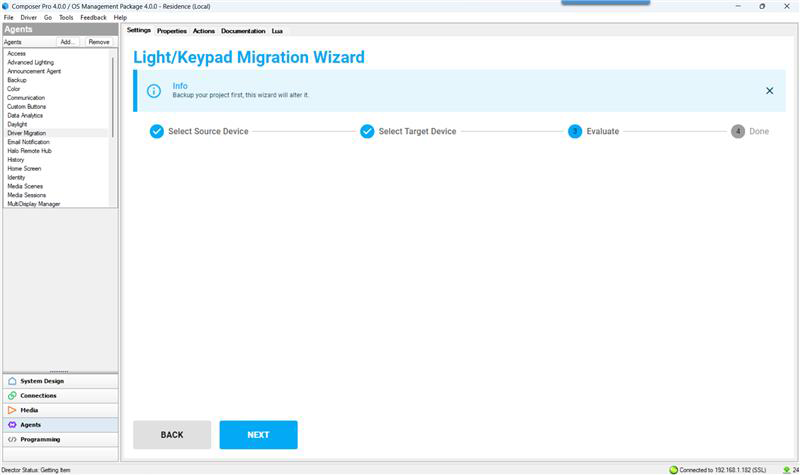Open the Agents view
Image resolution: width=800 pixels, height=475 pixels.
(x=60, y=424)
